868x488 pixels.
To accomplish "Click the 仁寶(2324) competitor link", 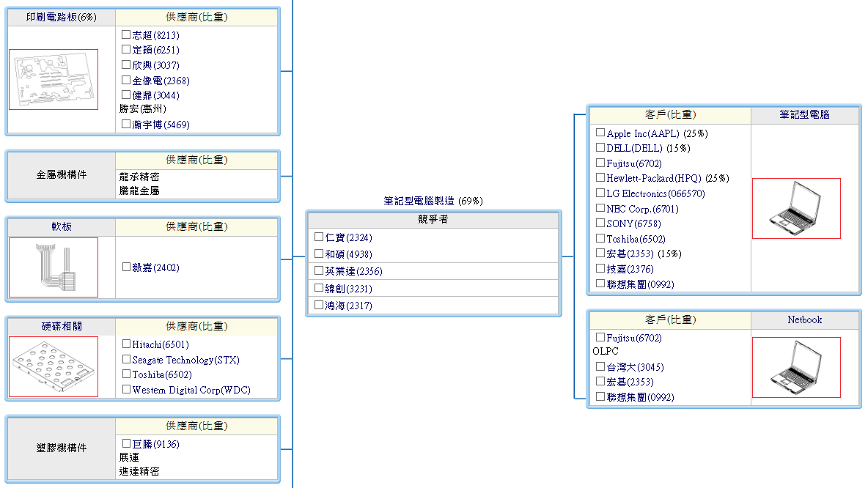I will (349, 237).
